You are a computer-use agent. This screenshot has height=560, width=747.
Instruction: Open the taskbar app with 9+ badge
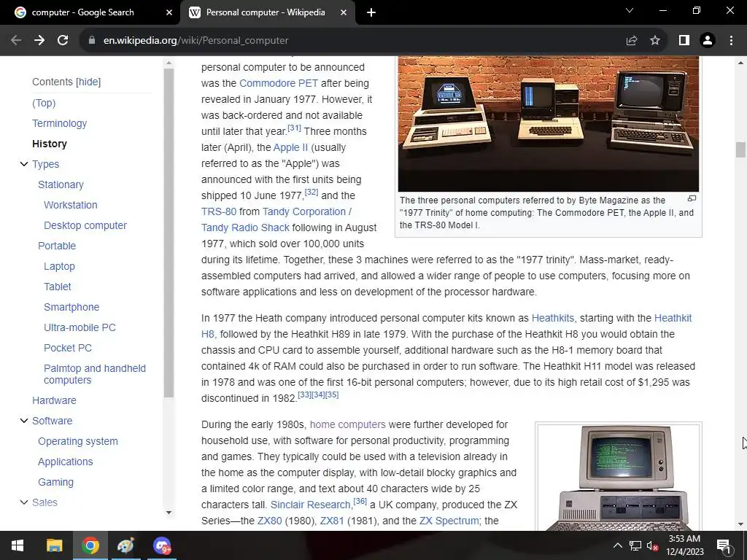[162, 545]
